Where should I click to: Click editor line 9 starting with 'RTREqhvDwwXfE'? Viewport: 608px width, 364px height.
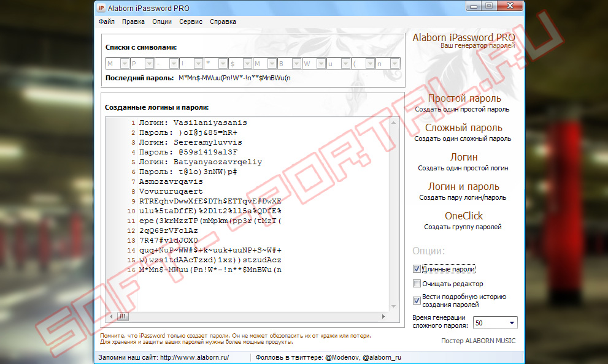tap(210, 202)
